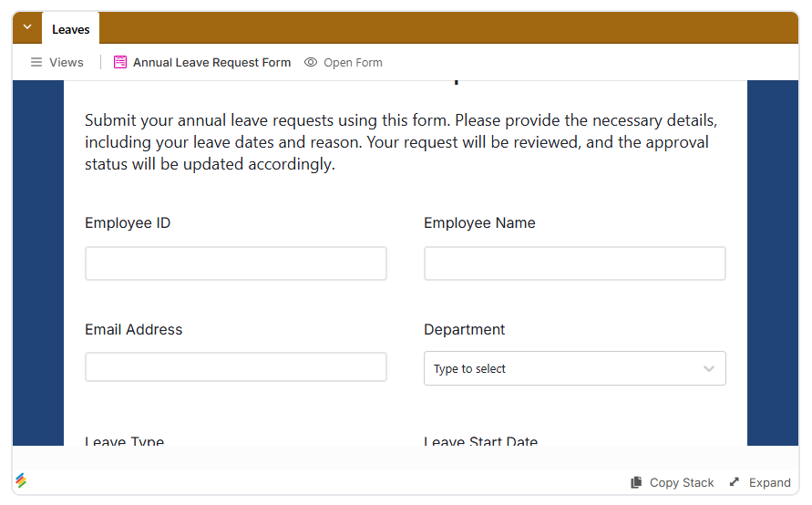
Task: Click the Copy Stack pages icon
Action: pyautogui.click(x=636, y=482)
